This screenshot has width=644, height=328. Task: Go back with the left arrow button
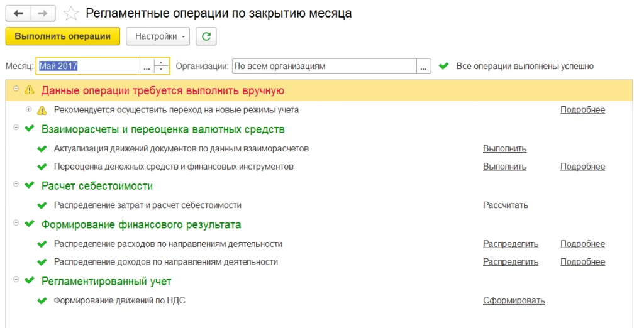click(18, 14)
